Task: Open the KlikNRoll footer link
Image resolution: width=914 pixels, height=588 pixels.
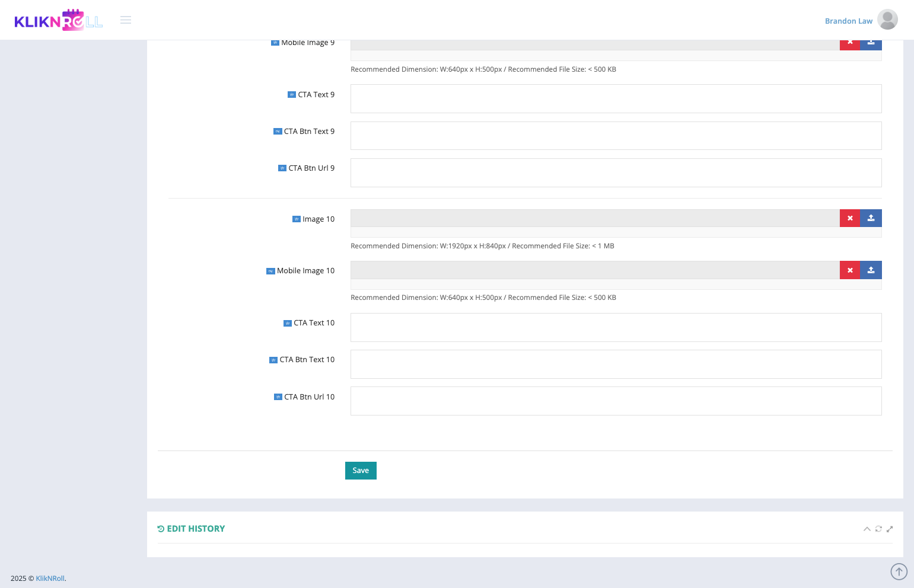Action: pyautogui.click(x=50, y=579)
